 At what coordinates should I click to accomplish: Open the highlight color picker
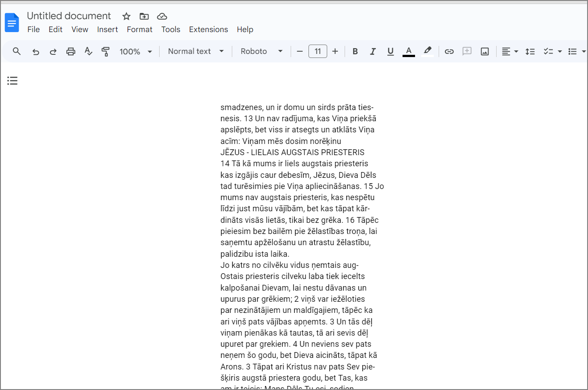tap(428, 52)
